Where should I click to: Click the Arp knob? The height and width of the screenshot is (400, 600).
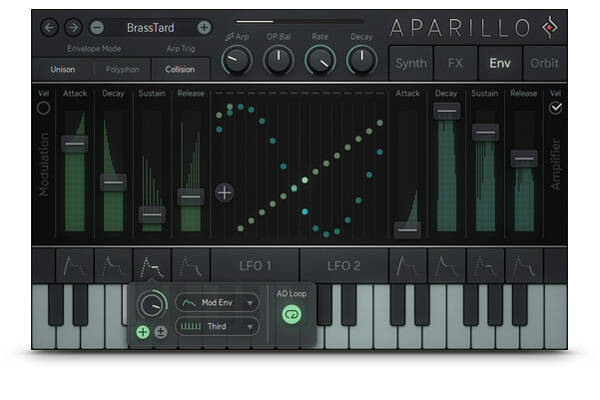(x=237, y=60)
